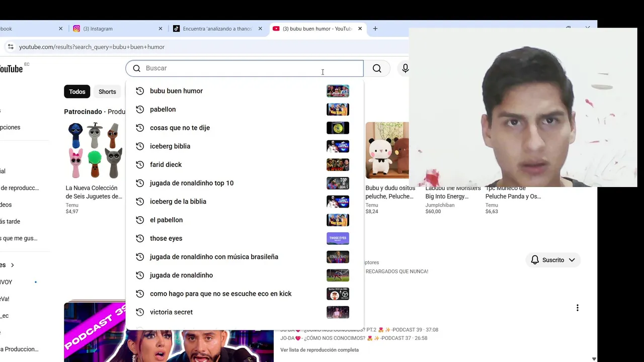Click thumbnail next to 'jugada de ronaldinho top 10'
The width and height of the screenshot is (644, 362).
338,183
